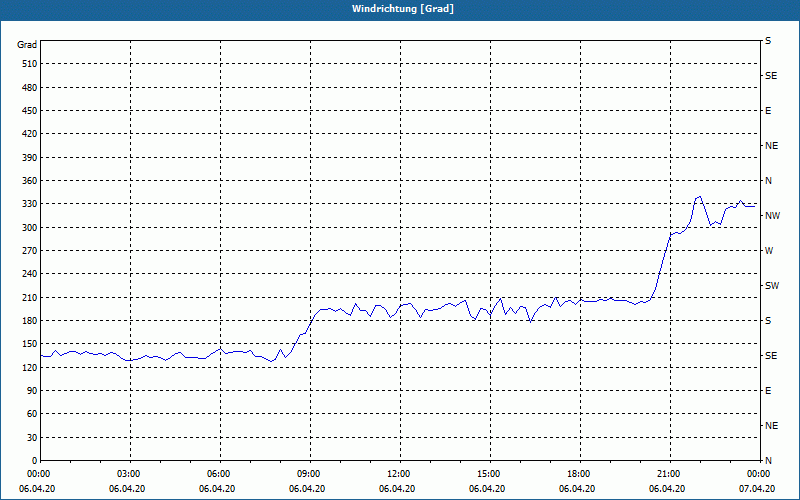The image size is (800, 500).
Task: Click the 510 y-axis value
Action: [x=30, y=64]
